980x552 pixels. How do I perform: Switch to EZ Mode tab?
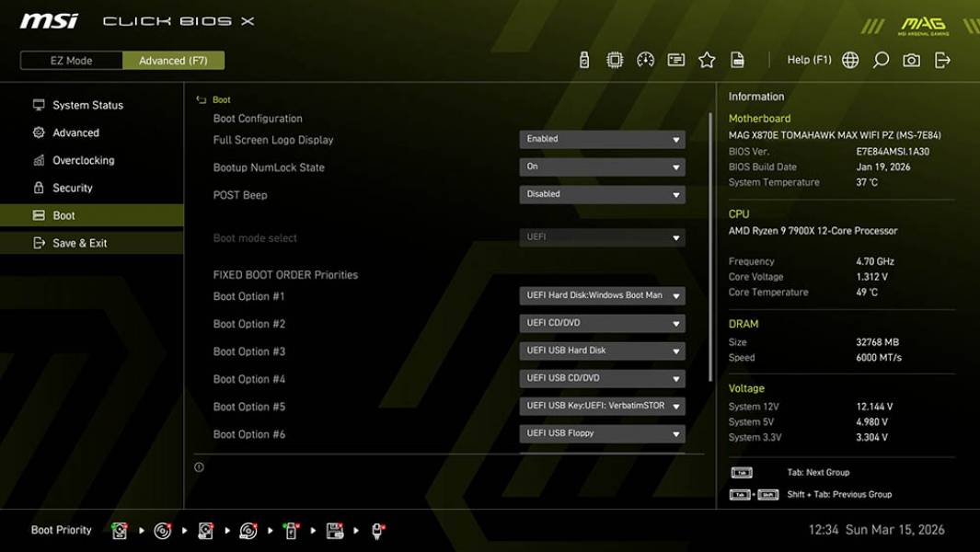70,60
